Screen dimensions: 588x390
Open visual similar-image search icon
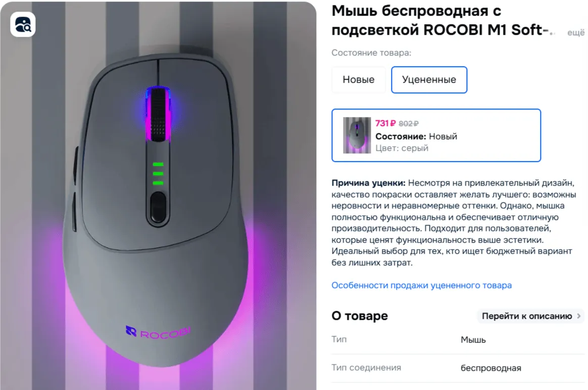23,24
